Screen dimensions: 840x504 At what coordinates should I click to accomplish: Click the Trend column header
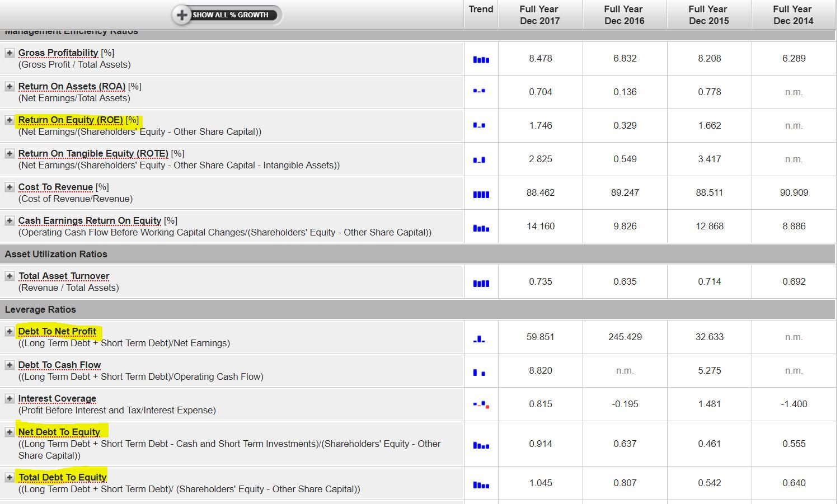[x=481, y=10]
